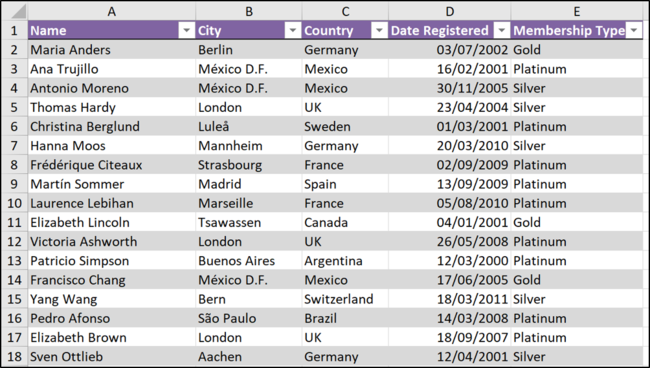650x368 pixels.
Task: Open the Country column filter dropdown
Action: click(379, 31)
